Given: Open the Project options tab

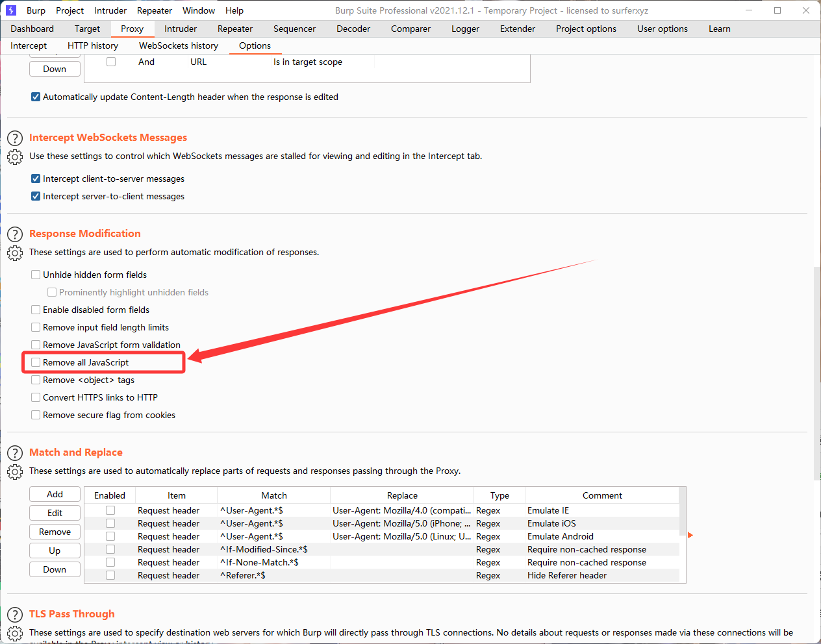Looking at the screenshot, I should pyautogui.click(x=586, y=29).
